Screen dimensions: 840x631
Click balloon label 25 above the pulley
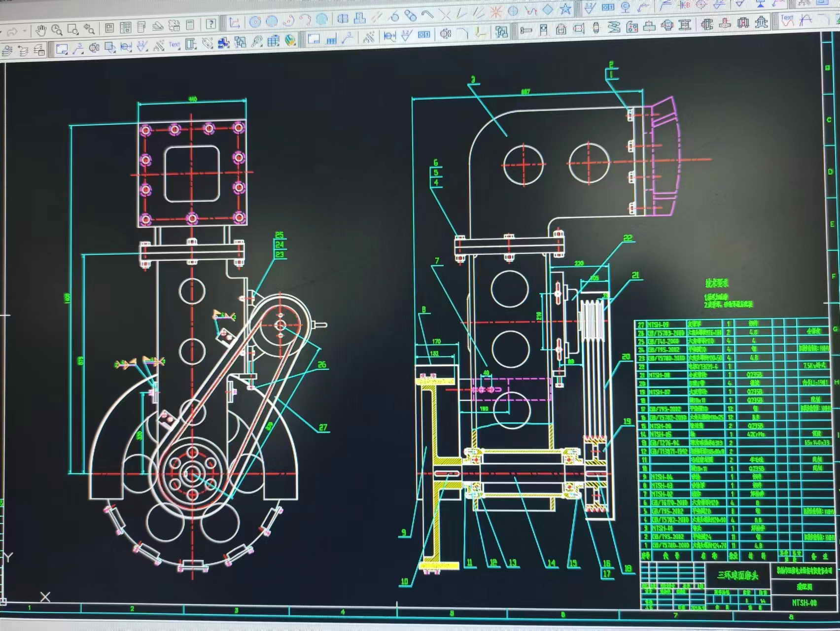[280, 235]
